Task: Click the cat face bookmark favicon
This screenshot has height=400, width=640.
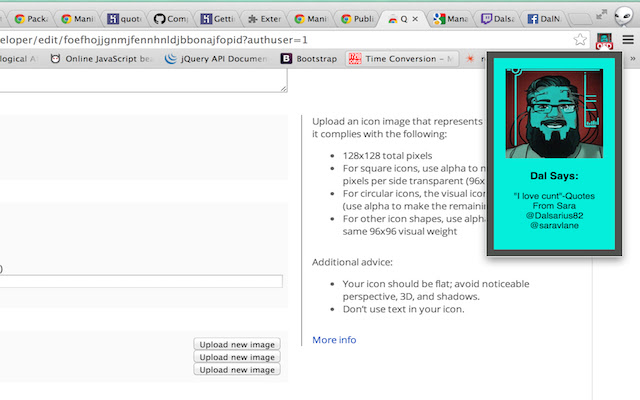Action: click(x=55, y=59)
